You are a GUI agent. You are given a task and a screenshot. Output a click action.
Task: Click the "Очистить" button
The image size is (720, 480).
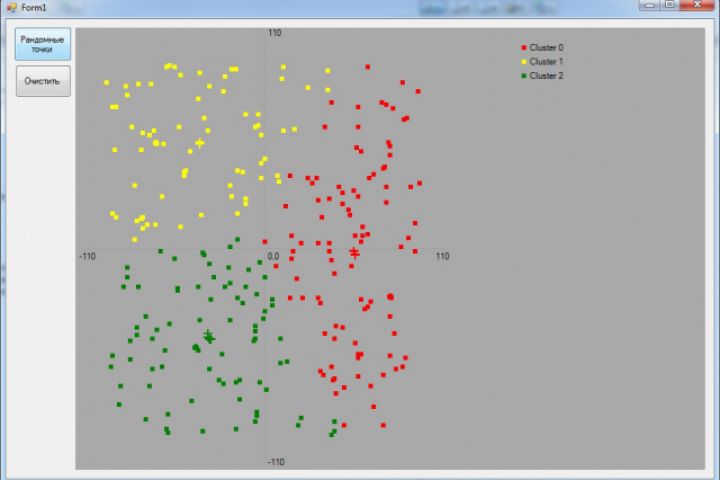point(43,81)
